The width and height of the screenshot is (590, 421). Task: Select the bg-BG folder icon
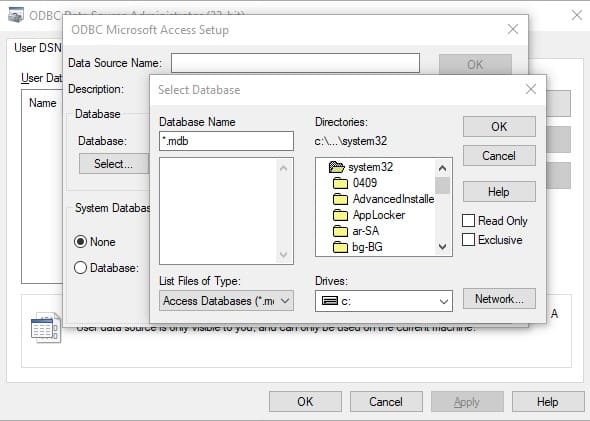[x=341, y=247]
